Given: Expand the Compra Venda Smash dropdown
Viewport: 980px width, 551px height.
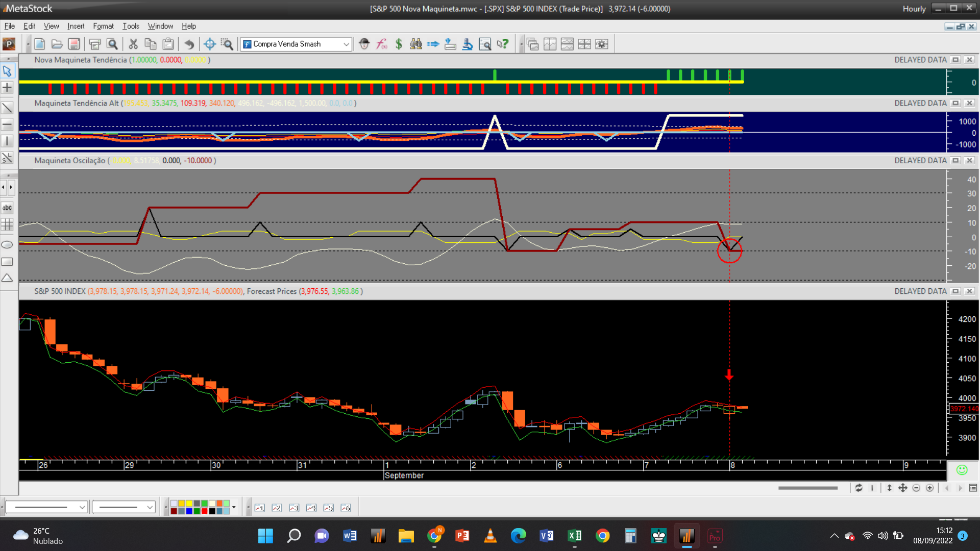Looking at the screenshot, I should [x=346, y=44].
